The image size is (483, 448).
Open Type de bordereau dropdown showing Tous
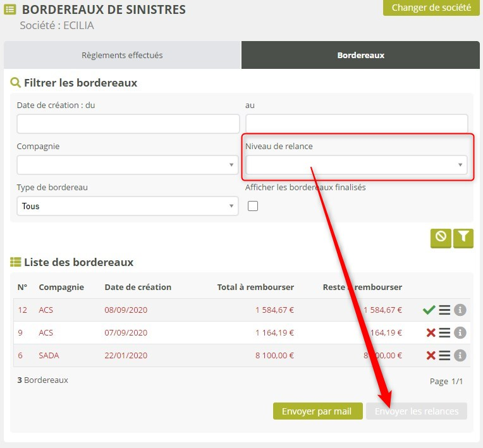(x=128, y=206)
